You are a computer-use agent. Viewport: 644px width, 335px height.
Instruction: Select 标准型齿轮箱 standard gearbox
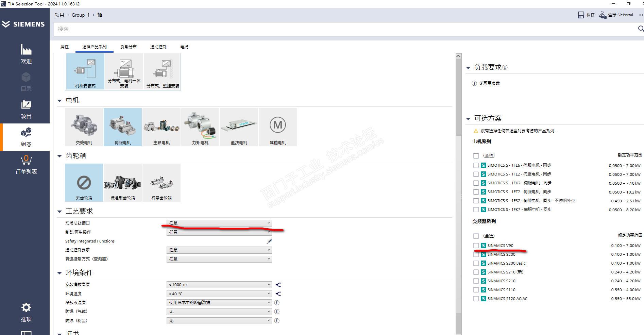coord(123,183)
